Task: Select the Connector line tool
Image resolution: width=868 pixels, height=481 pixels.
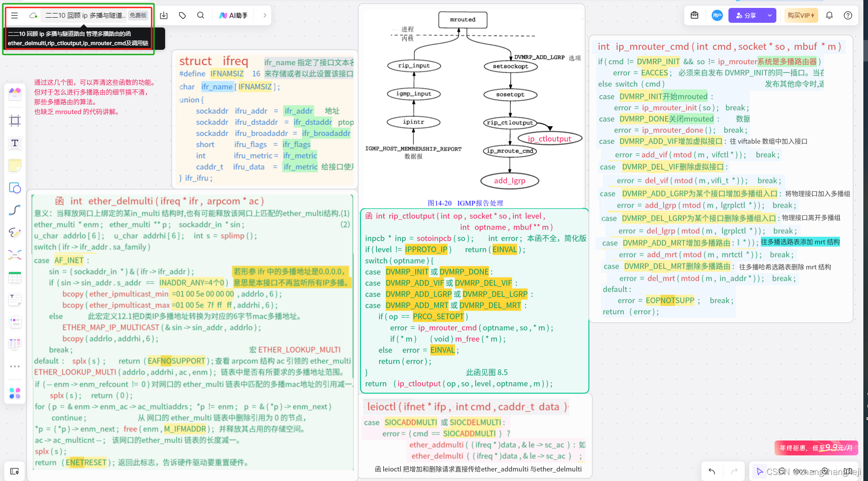Action: pos(15,210)
